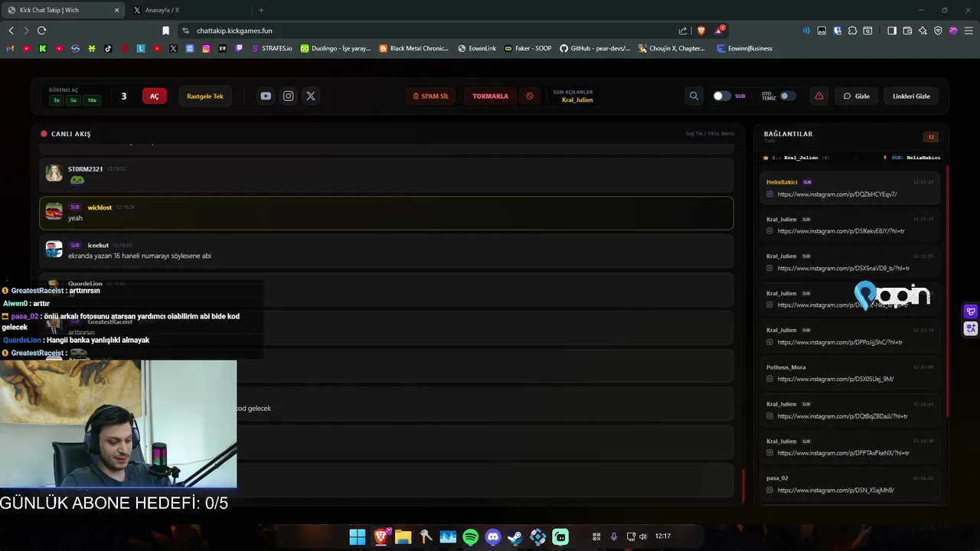
Task: Open the Gmail bookmark icon
Action: point(10,48)
